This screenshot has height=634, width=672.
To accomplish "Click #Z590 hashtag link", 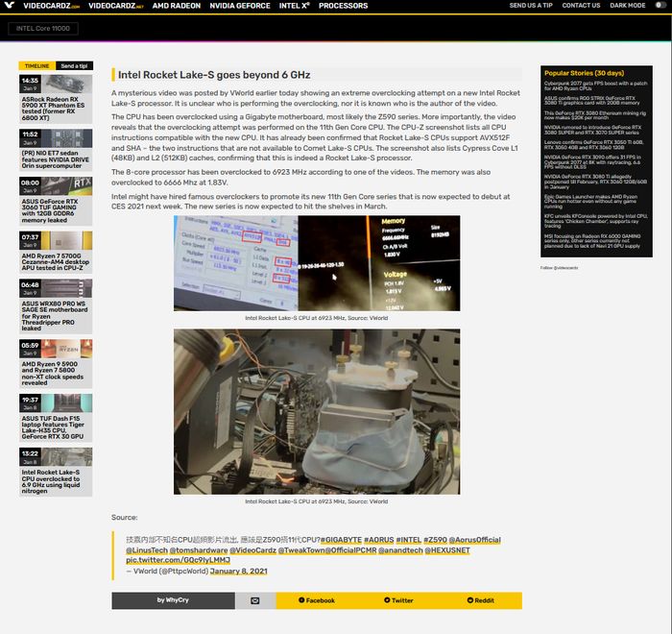I will coord(435,540).
